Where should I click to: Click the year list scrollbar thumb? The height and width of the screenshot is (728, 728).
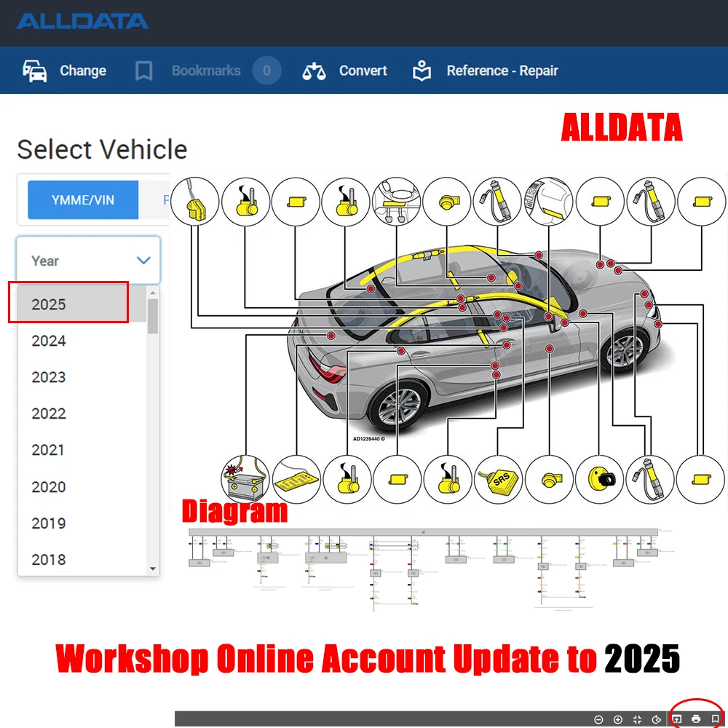click(153, 316)
